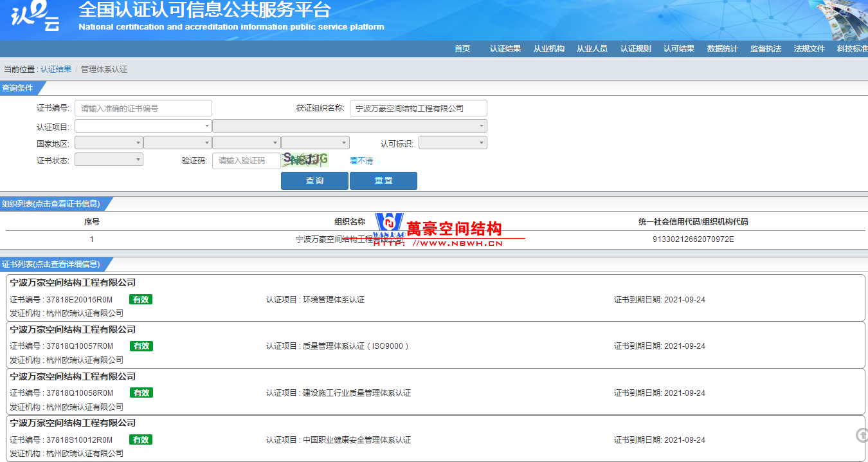
Task: Go to 从业机构 menu item
Action: (548, 49)
